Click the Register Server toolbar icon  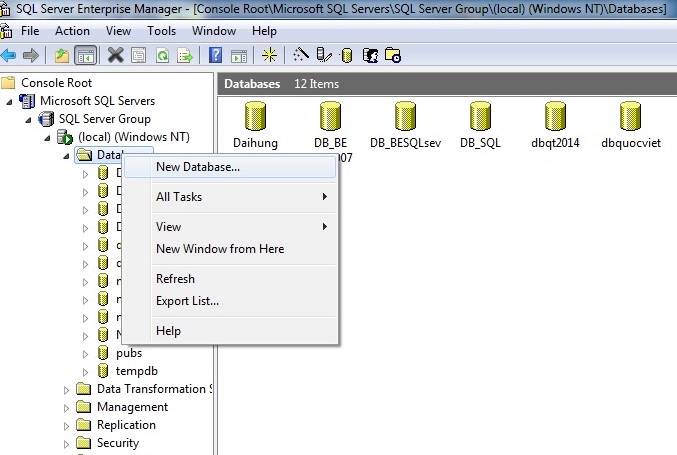324,55
